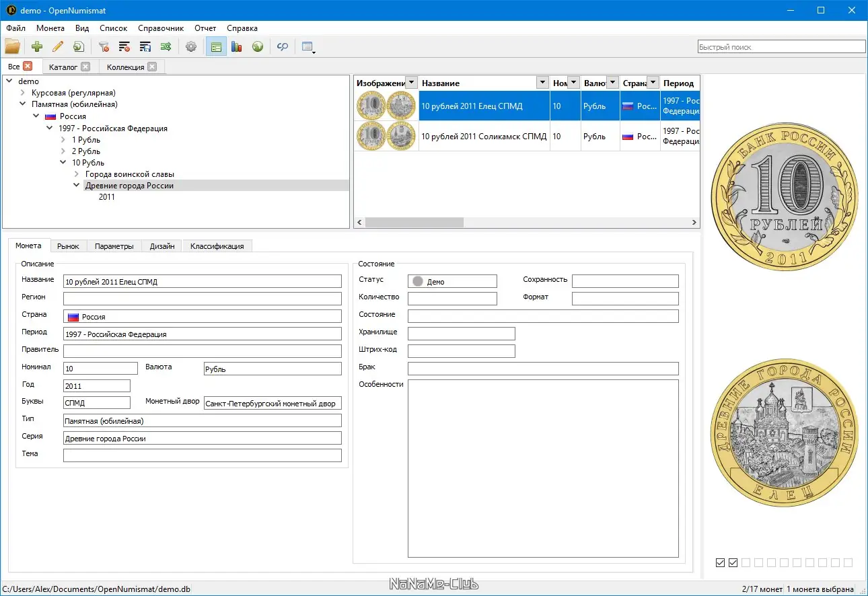868x596 pixels.
Task: Toggle the second checked image checkbox
Action: [733, 562]
